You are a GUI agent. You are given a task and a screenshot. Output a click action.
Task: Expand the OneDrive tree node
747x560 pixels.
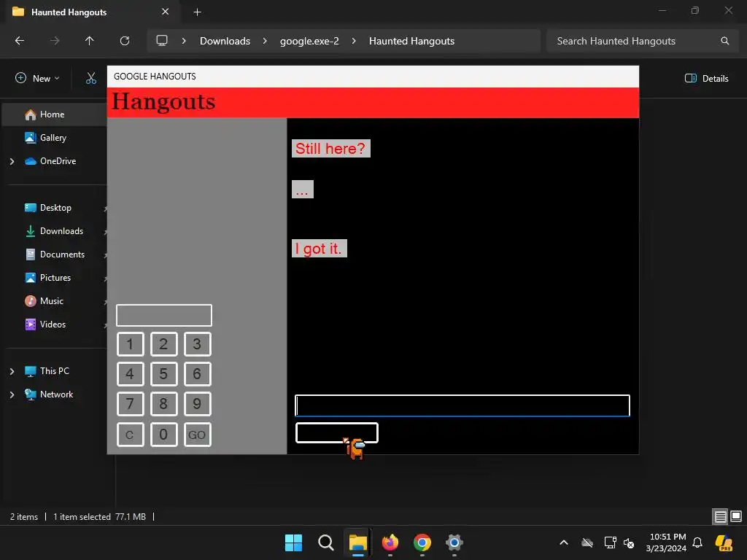12,161
